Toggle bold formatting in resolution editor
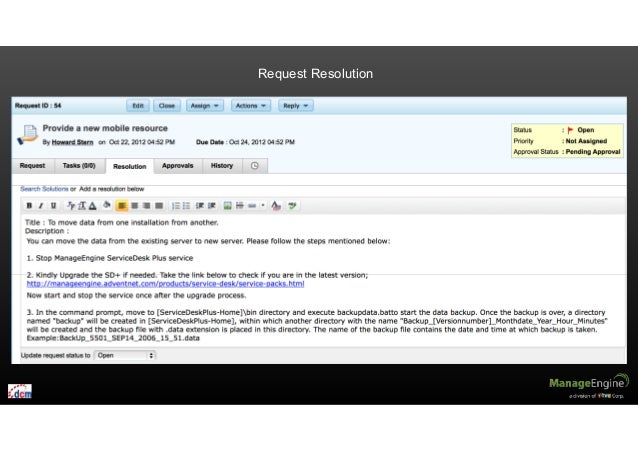 coord(29,206)
